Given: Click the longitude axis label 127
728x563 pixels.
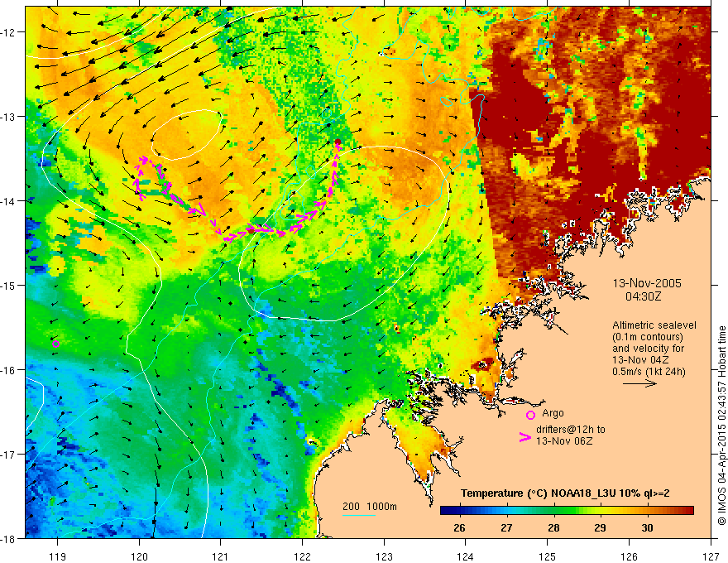Looking at the screenshot, I should tap(711, 556).
